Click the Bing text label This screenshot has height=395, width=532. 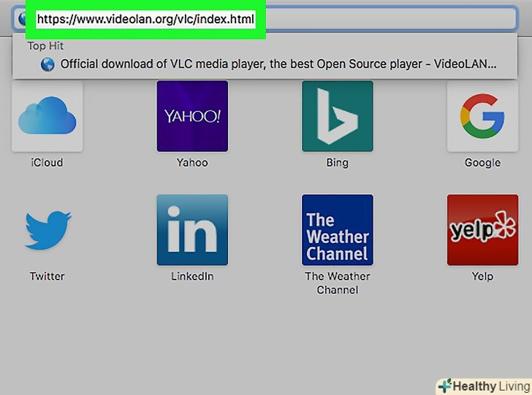pos(337,163)
